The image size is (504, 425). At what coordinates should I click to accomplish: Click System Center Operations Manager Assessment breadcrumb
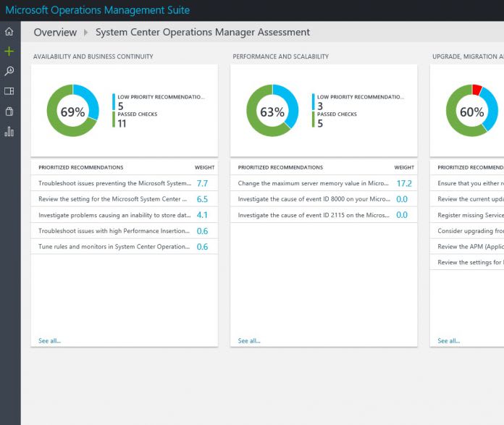[202, 33]
